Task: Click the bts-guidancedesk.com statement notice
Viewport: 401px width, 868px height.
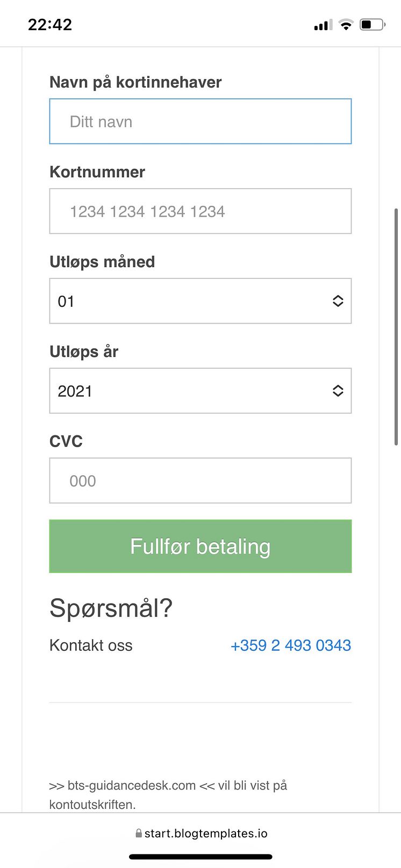Action: (x=168, y=794)
